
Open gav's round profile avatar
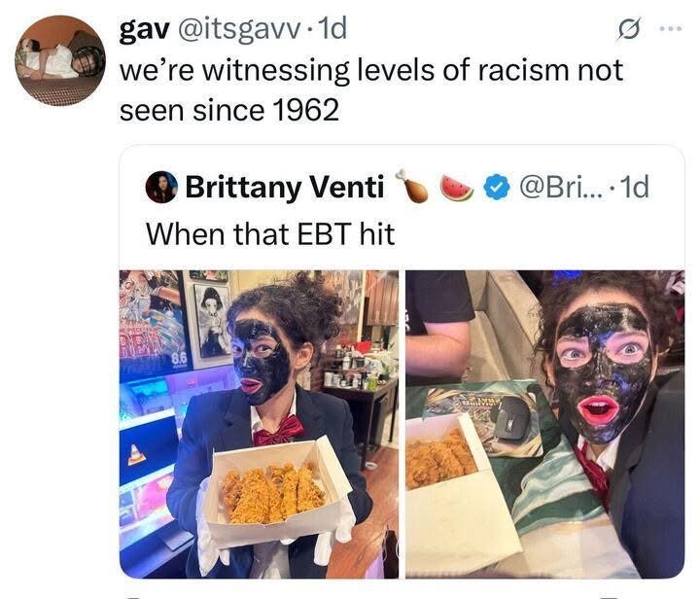pos(60,60)
